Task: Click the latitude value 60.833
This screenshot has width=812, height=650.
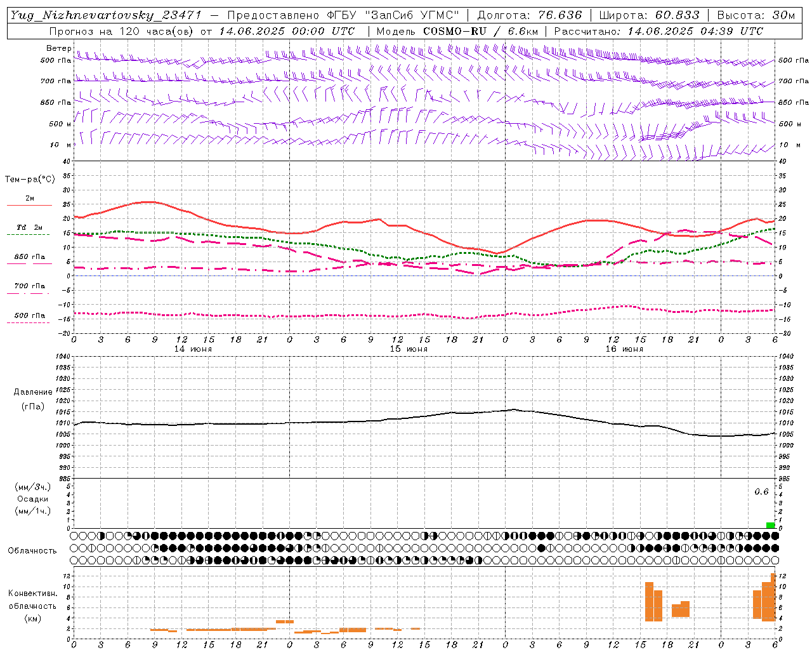Action: pyautogui.click(x=677, y=15)
